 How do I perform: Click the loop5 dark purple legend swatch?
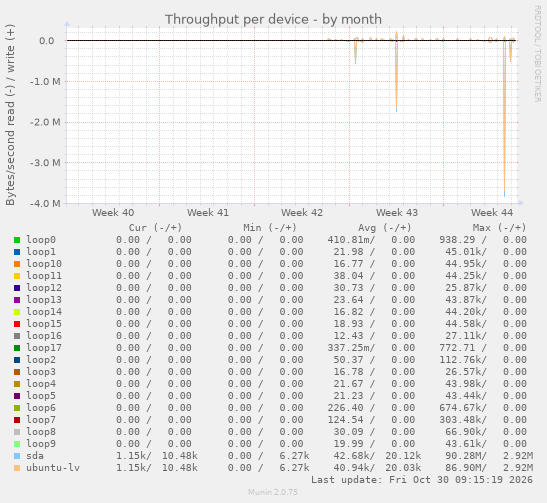point(17,396)
